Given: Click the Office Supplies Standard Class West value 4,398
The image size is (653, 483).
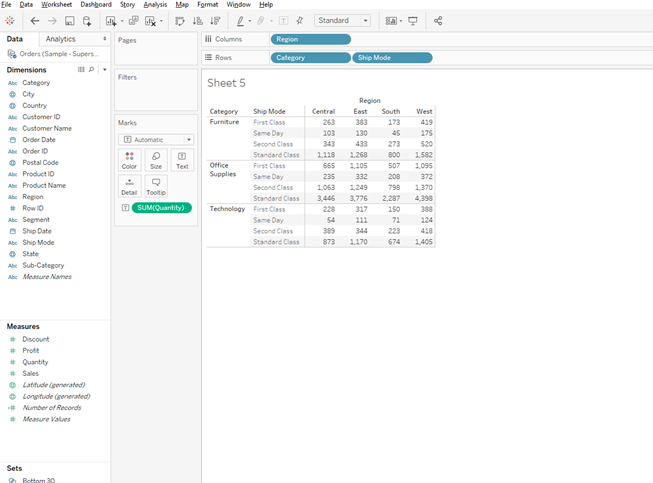Looking at the screenshot, I should tap(424, 198).
